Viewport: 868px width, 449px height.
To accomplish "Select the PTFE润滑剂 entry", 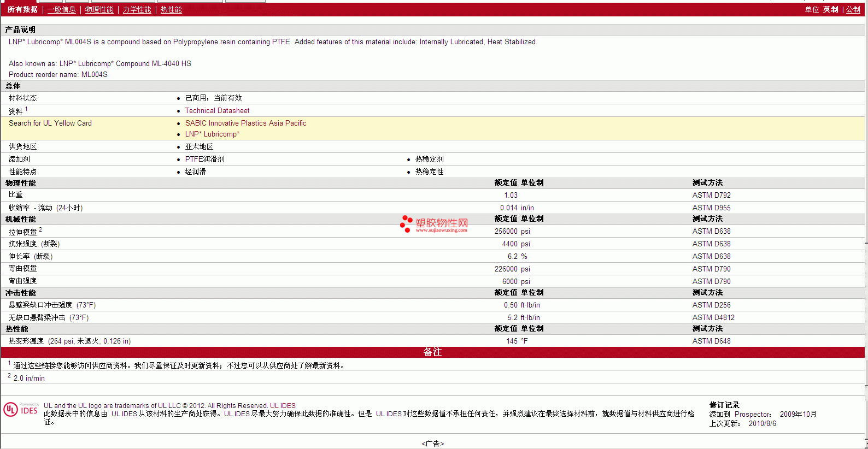I will click(205, 159).
